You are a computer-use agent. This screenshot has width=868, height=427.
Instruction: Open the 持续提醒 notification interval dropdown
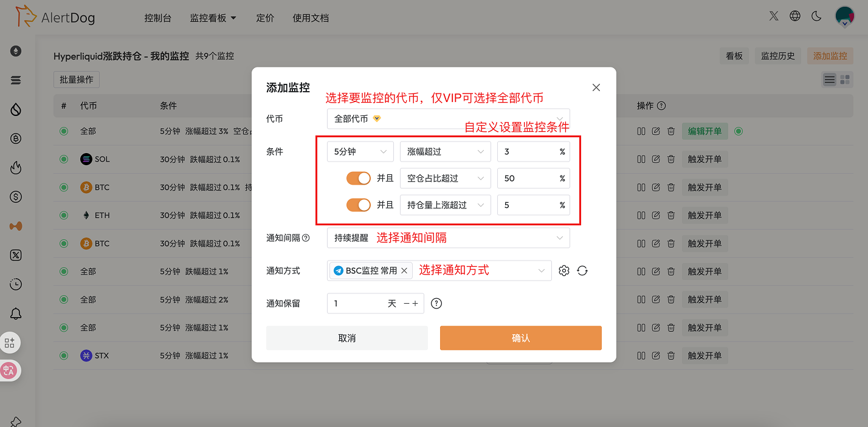[x=449, y=238]
